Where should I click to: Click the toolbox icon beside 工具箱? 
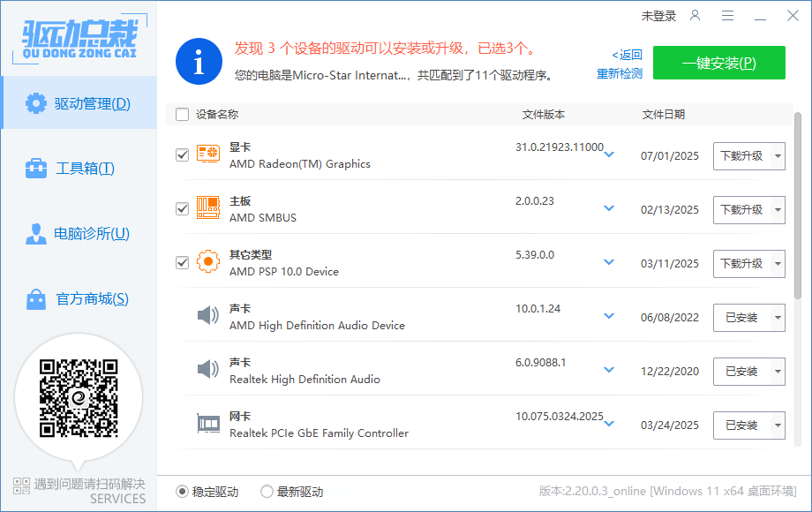35,169
